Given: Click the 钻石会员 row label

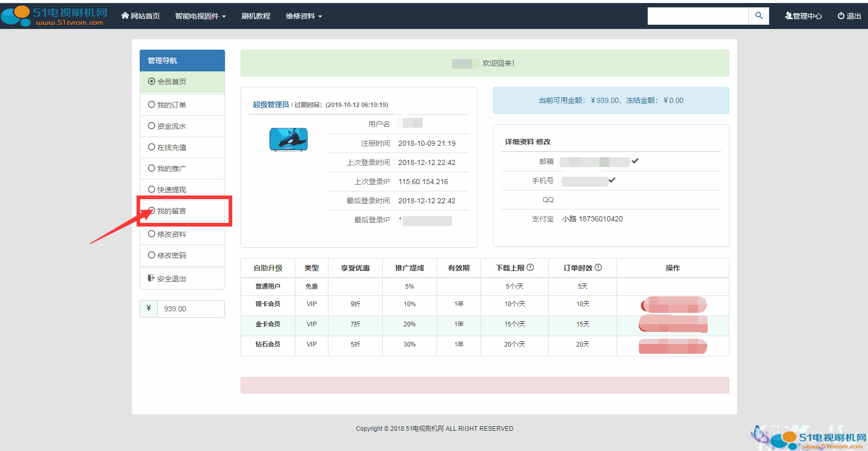Looking at the screenshot, I should point(268,344).
